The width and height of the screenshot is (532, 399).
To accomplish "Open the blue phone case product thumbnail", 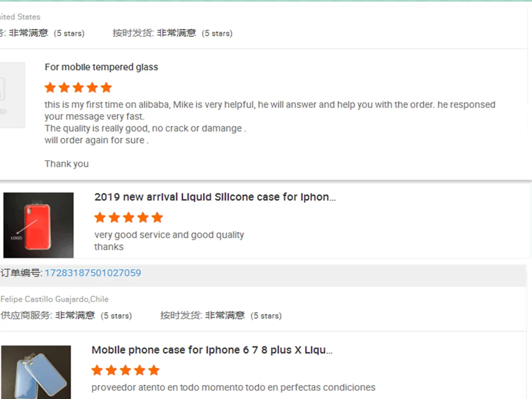I will click(36, 373).
